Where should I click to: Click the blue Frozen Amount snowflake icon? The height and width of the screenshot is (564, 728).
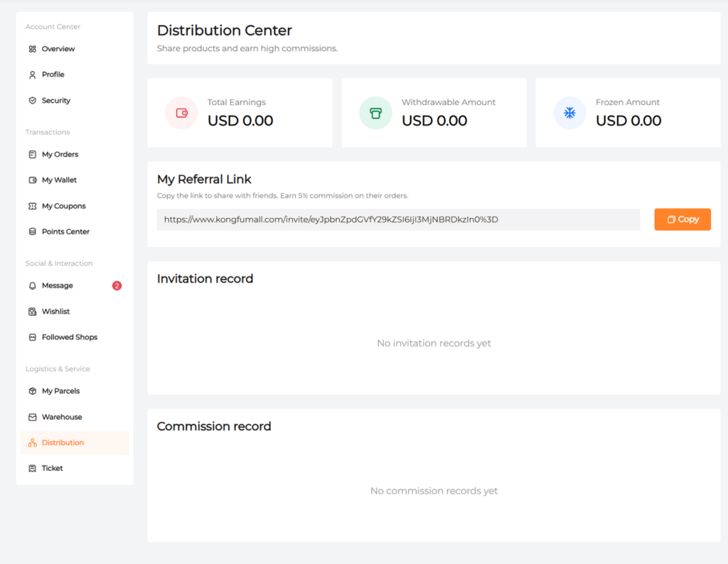[569, 113]
